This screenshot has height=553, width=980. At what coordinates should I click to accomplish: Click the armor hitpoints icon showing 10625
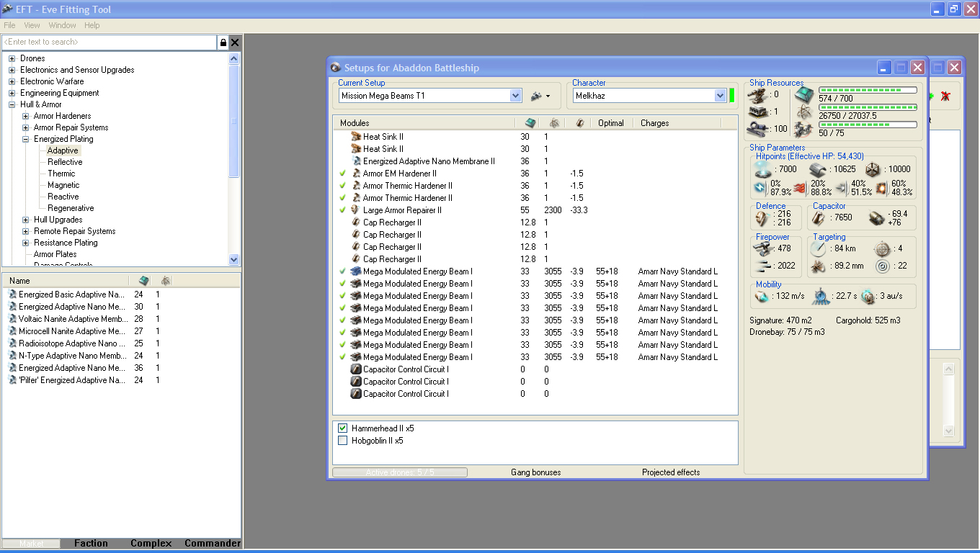(x=818, y=169)
